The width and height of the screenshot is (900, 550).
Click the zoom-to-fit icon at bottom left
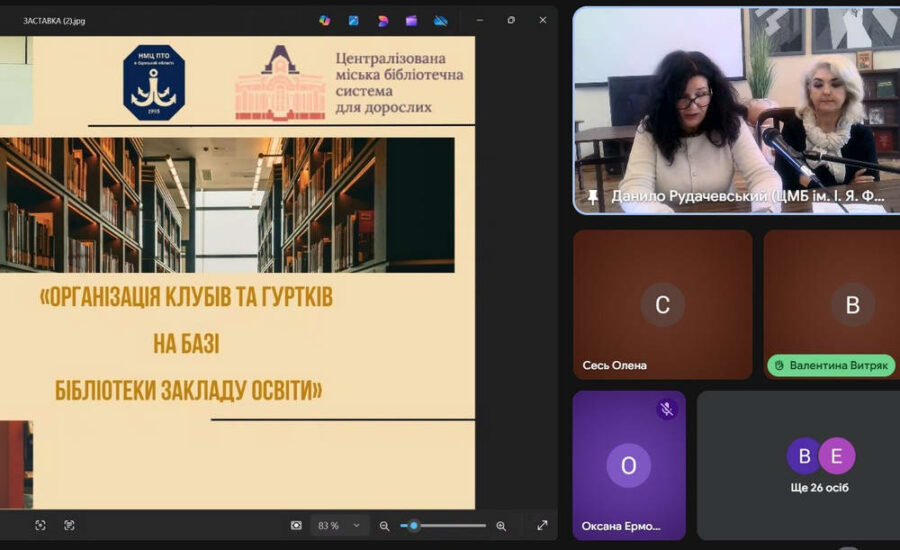pos(40,525)
